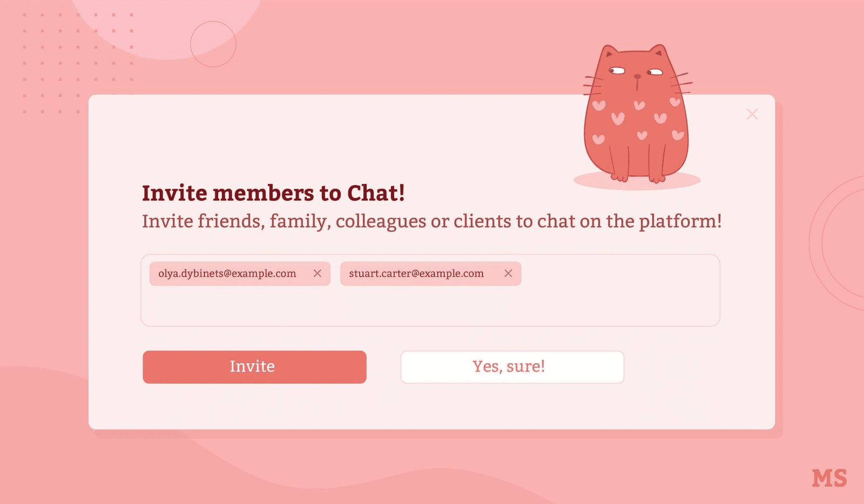Click the small outlined circle decoration
This screenshot has height=504, width=864.
click(213, 44)
